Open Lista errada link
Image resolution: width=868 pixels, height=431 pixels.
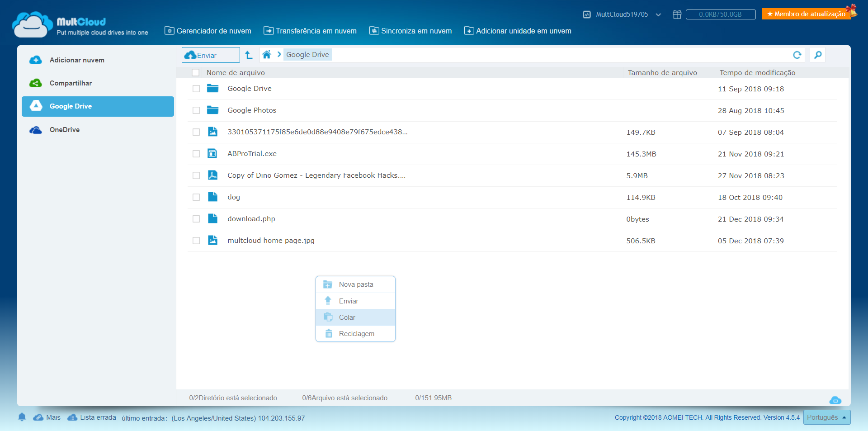click(x=98, y=417)
